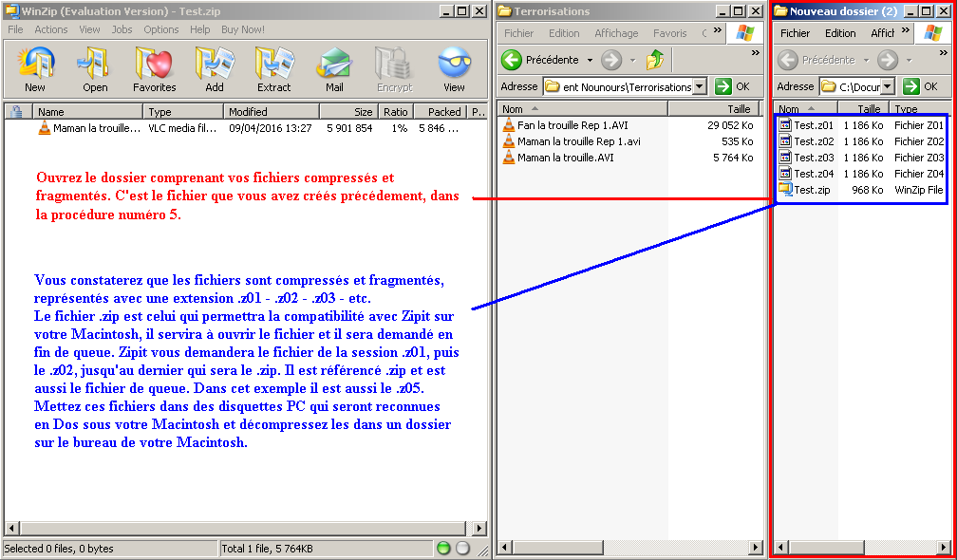The width and height of the screenshot is (957, 560).
Task: Select the Fan la trouille Rep 1.AVI file
Action: tap(572, 125)
